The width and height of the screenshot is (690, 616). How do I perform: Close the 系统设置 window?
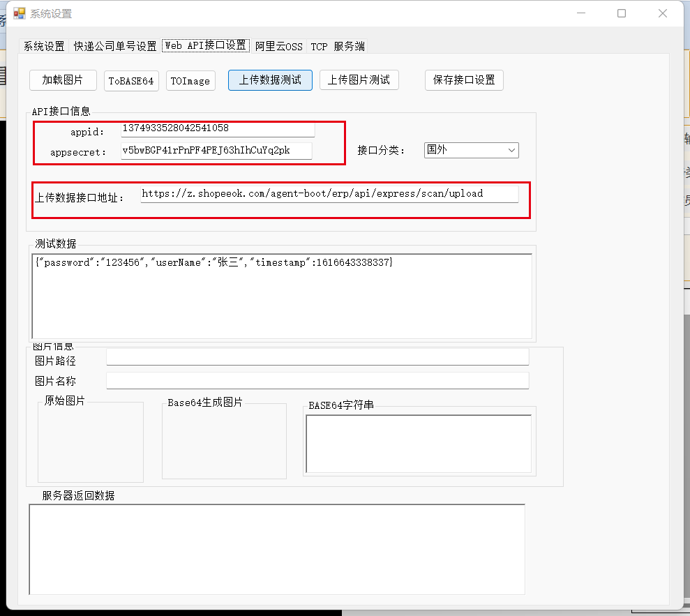663,14
